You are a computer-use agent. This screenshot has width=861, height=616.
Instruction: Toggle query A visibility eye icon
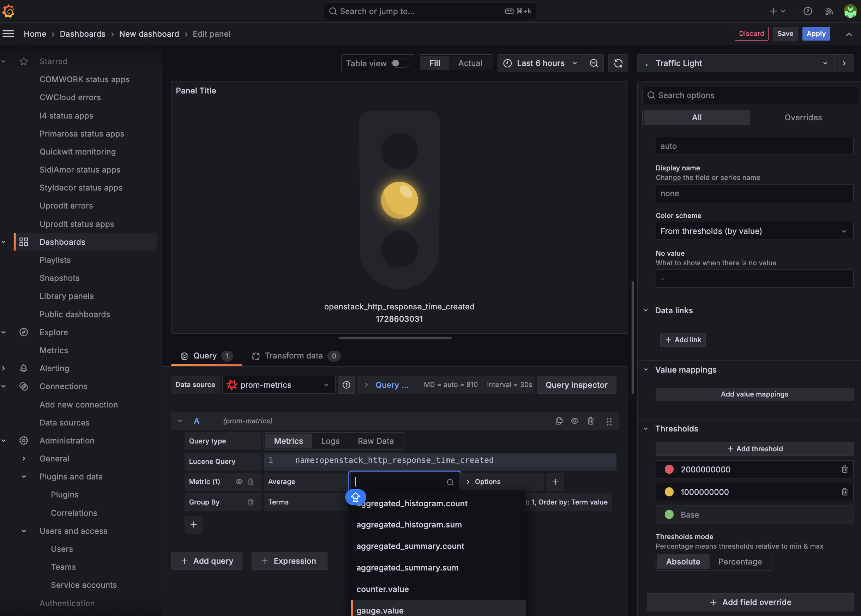tap(575, 421)
